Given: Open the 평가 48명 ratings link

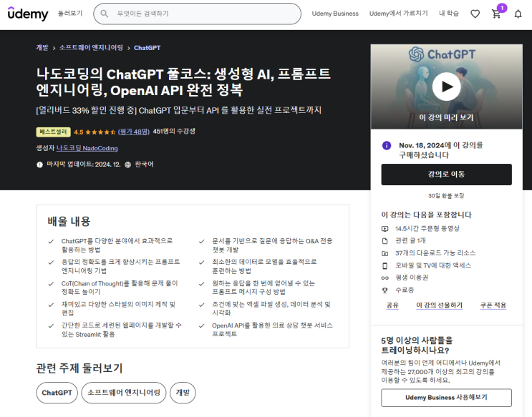Looking at the screenshot, I should pos(134,132).
